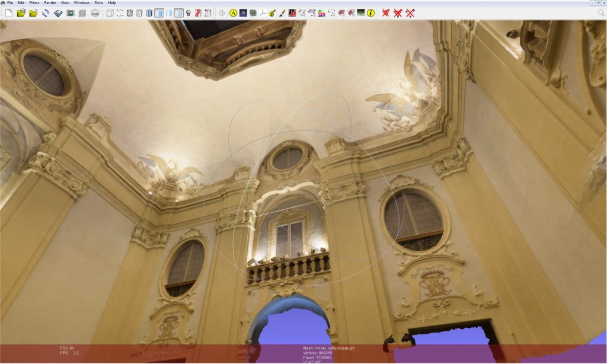Viewport: 607px width, 364px height.
Task: Open the File menu
Action: tap(9, 3)
